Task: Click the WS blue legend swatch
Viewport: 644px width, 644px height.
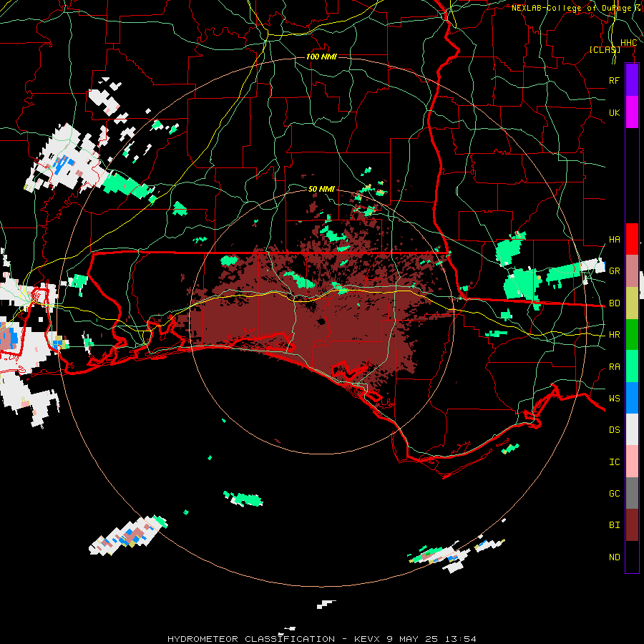Action: (x=632, y=398)
